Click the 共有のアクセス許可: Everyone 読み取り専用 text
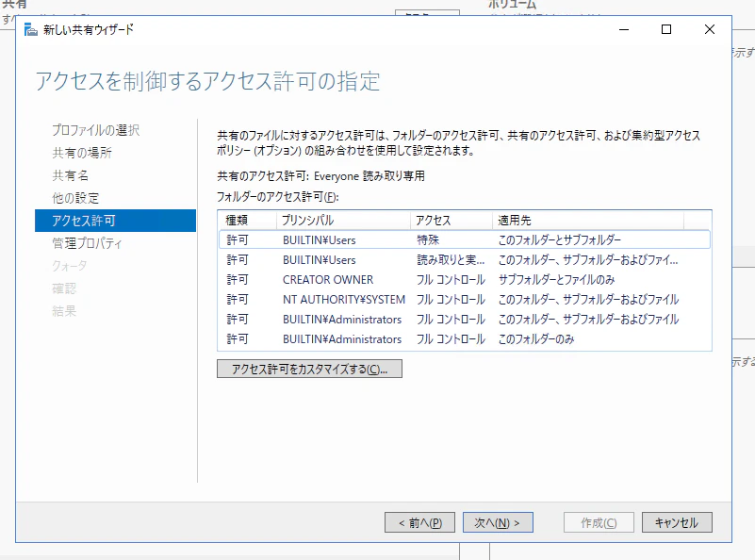 (320, 176)
